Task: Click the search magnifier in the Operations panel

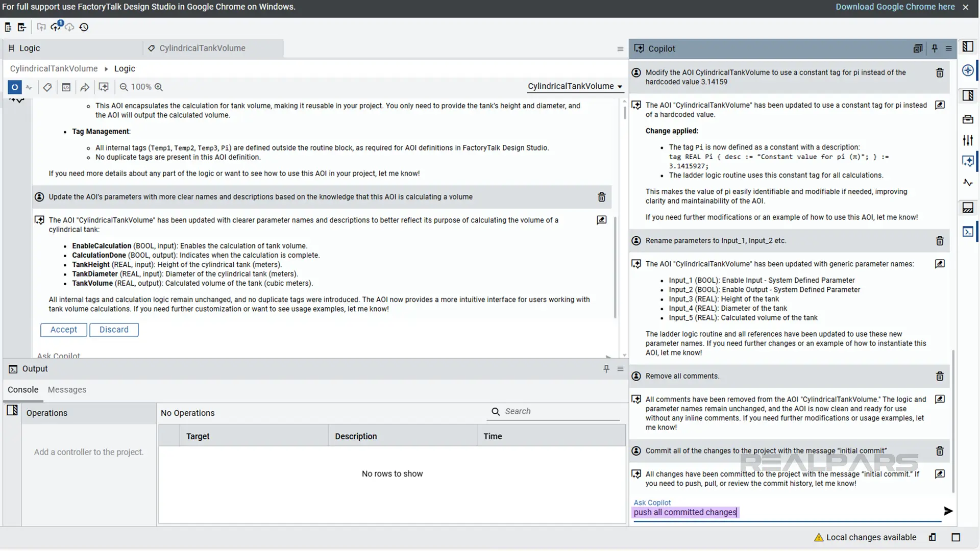Action: (x=495, y=411)
